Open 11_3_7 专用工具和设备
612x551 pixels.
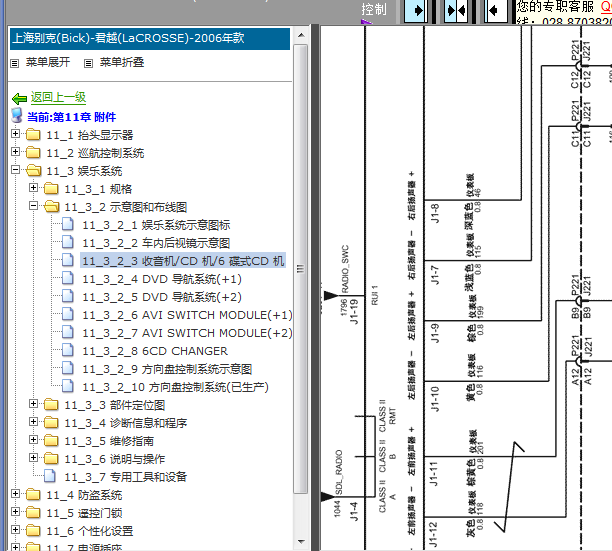tap(126, 477)
